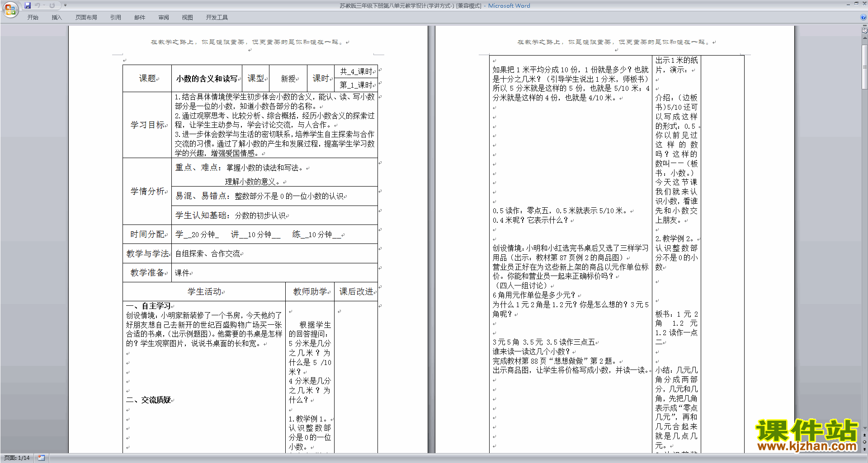Click the 0.5读作：零点五 line
Image resolution: width=868 pixels, height=463 pixels.
point(561,211)
